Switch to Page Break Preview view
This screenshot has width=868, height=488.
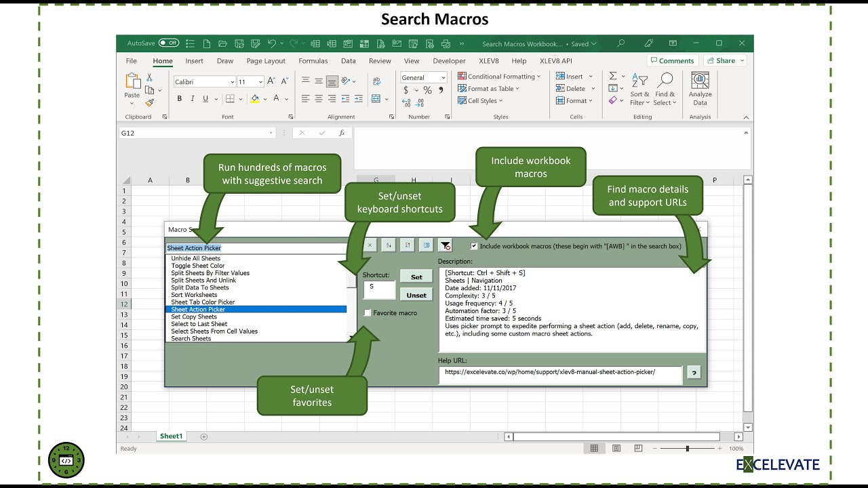[x=638, y=448]
